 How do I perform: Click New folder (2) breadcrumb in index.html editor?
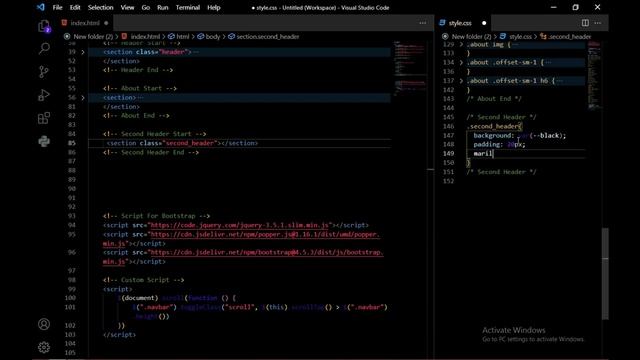pyautogui.click(x=93, y=37)
